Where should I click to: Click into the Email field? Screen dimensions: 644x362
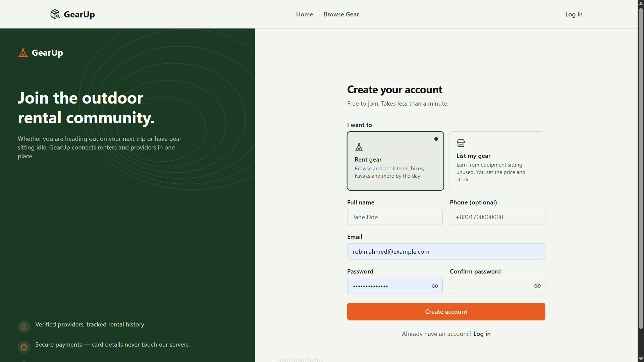pos(446,251)
